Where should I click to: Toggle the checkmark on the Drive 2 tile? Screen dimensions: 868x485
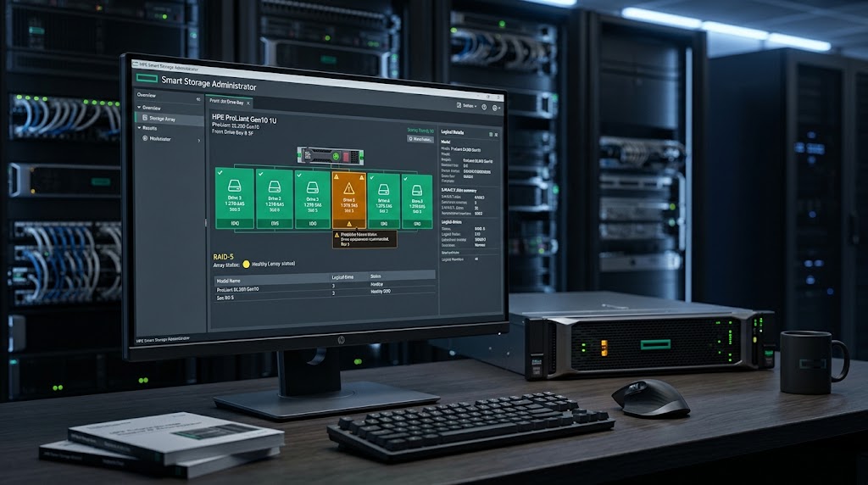(x=261, y=174)
